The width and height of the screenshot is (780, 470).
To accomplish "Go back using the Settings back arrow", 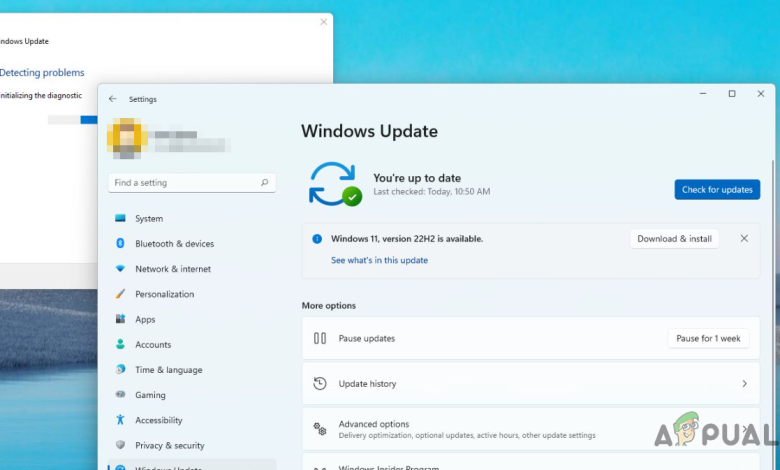I will [112, 99].
